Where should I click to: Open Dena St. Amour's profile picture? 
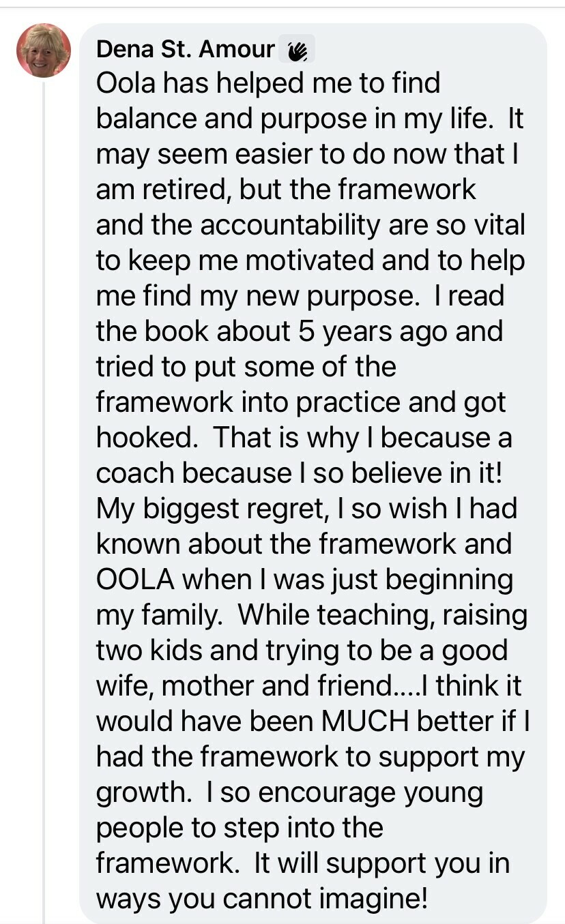(44, 50)
